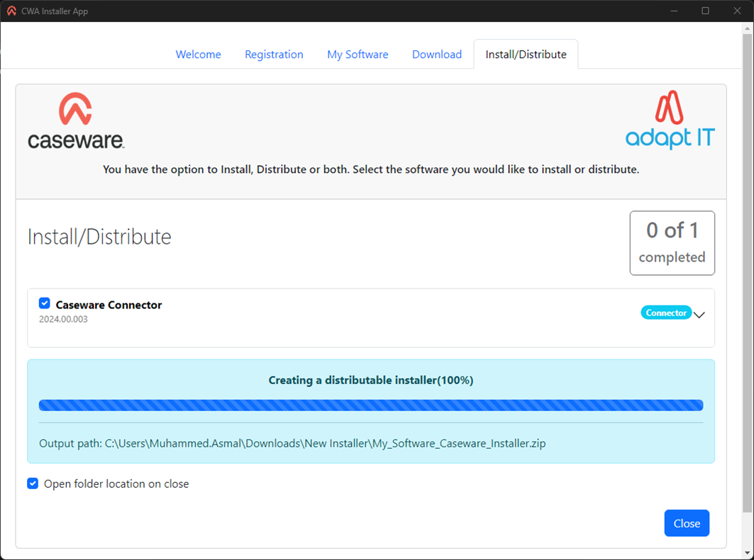Click the Install/Distribute tab
Viewport: 754px width, 560px height.
pyautogui.click(x=526, y=55)
